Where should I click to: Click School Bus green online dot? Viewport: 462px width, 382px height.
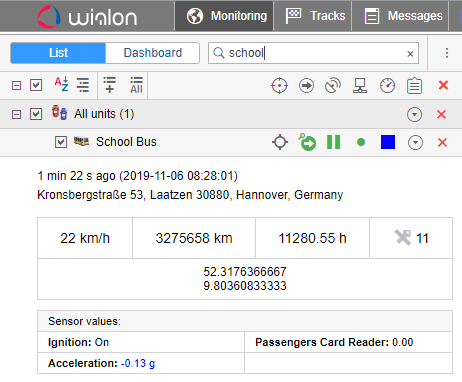tap(361, 142)
